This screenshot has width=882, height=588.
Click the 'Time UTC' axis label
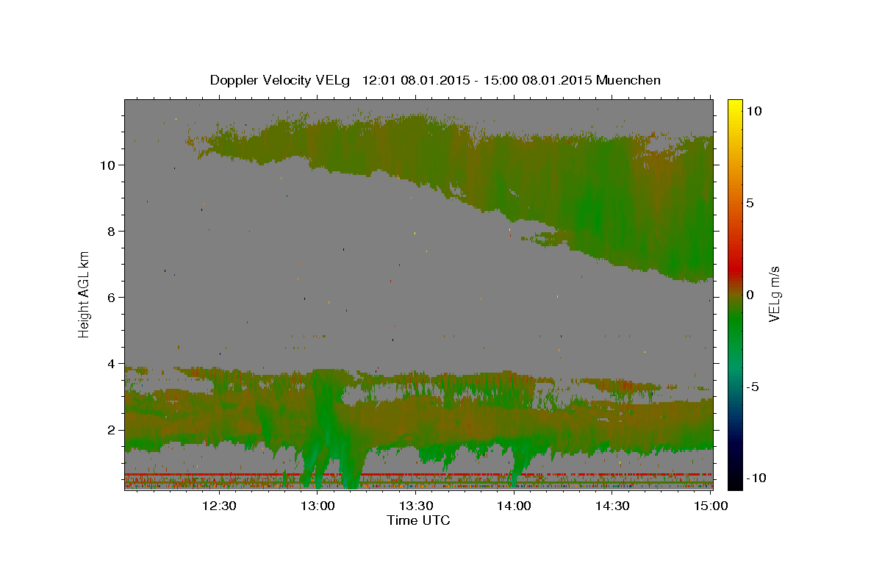[x=418, y=520]
